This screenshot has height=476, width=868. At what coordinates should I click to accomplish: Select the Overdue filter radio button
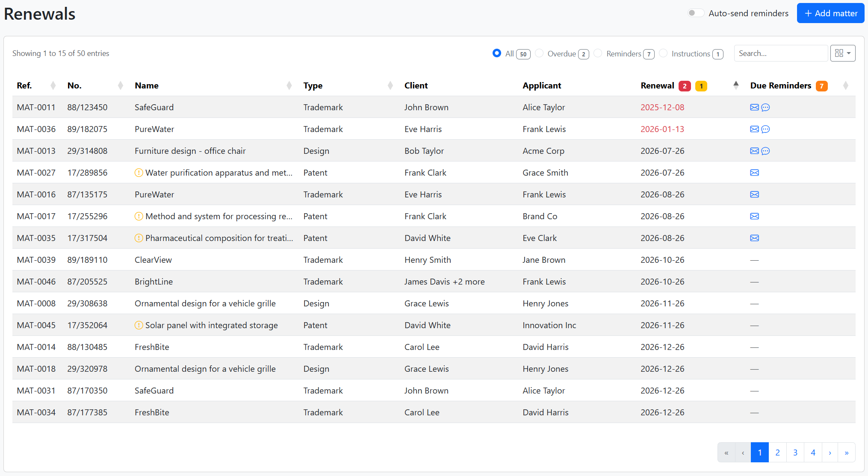(x=540, y=53)
